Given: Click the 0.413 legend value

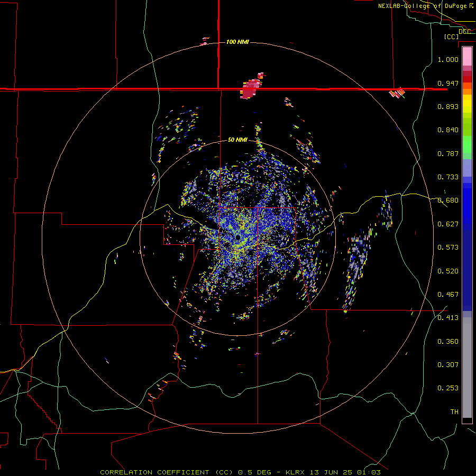Looking at the screenshot, I should (448, 318).
